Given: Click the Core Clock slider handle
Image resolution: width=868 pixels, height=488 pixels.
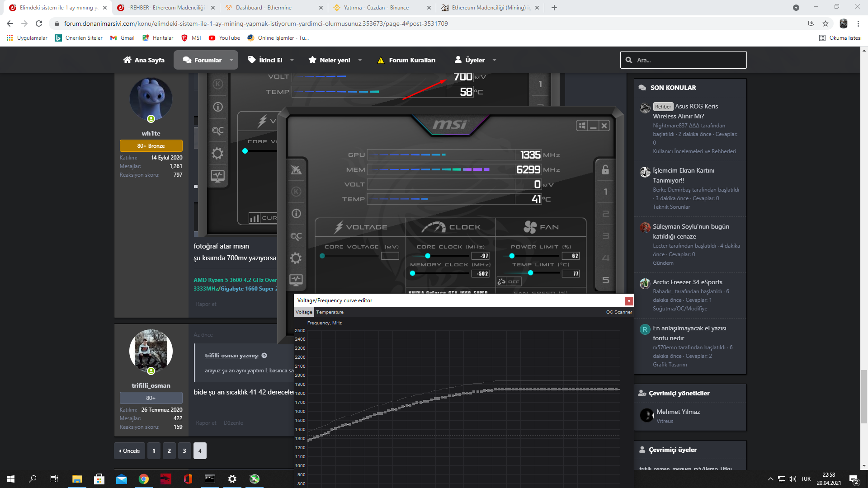Looking at the screenshot, I should [428, 256].
